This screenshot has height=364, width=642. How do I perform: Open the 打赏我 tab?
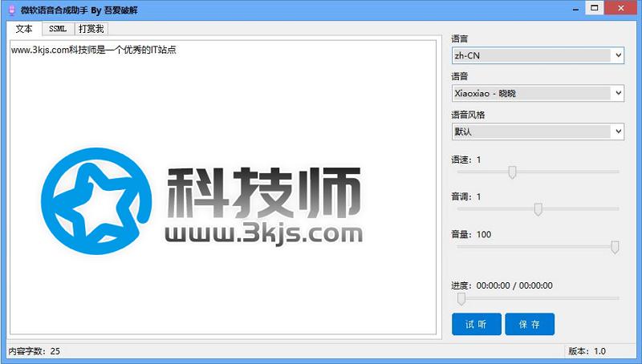(x=91, y=29)
